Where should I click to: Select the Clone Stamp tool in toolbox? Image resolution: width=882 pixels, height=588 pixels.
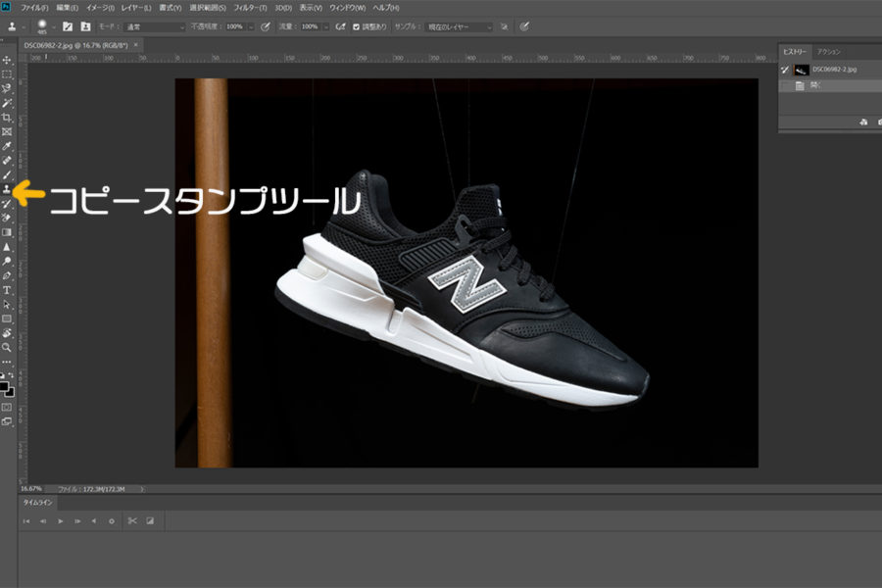point(7,189)
